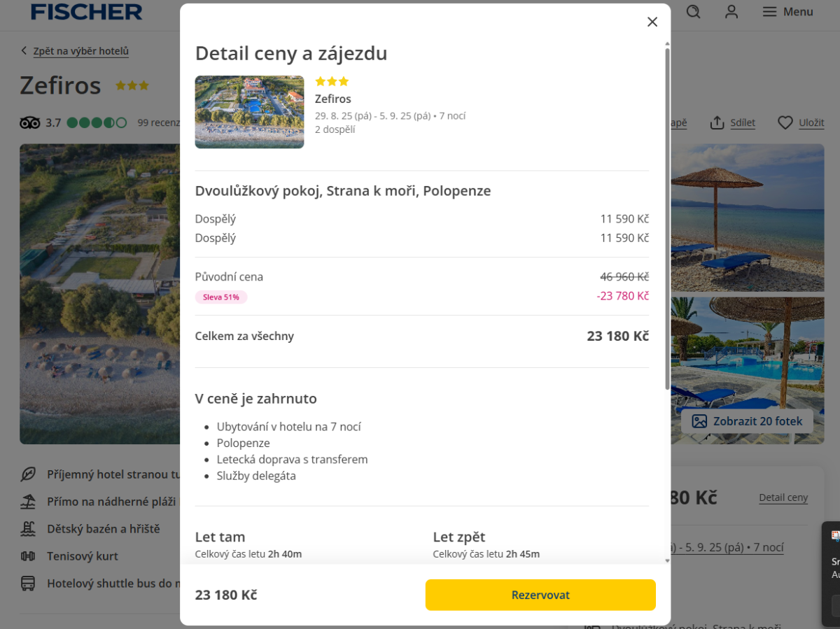The width and height of the screenshot is (840, 629).
Task: Click the user account icon
Action: (x=731, y=12)
